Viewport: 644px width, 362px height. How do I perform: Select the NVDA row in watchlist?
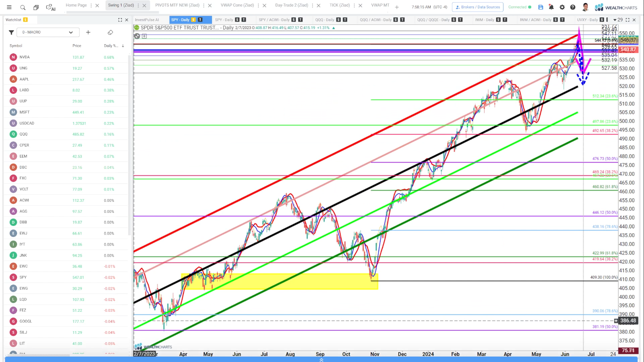point(66,57)
